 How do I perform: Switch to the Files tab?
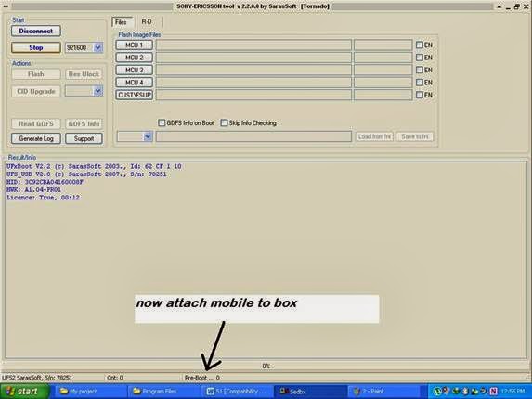pyautogui.click(x=121, y=22)
